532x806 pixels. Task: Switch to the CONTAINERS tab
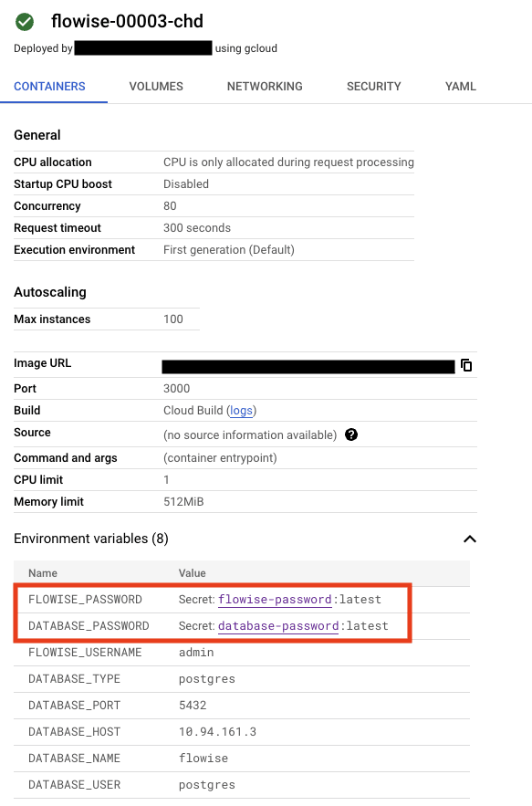pos(50,87)
